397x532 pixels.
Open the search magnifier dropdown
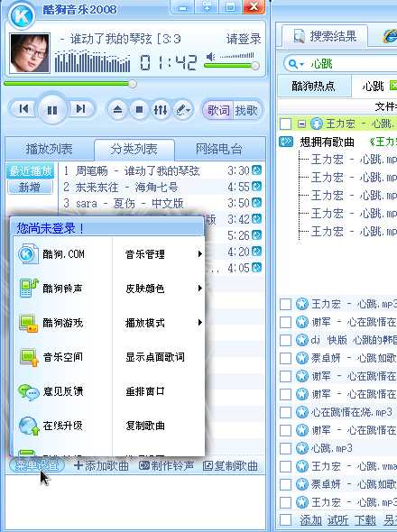(x=295, y=63)
